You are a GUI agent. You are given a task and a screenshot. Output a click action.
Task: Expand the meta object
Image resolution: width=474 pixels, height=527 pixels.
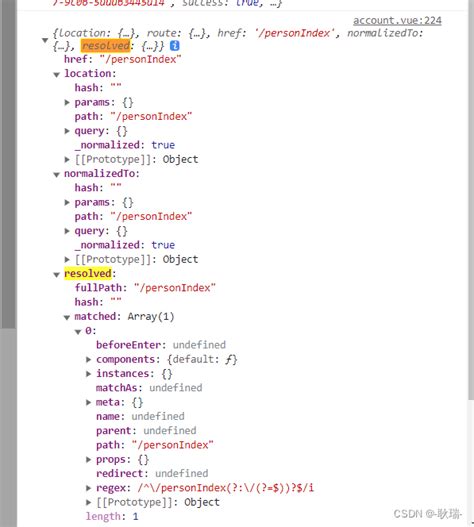[88, 402]
